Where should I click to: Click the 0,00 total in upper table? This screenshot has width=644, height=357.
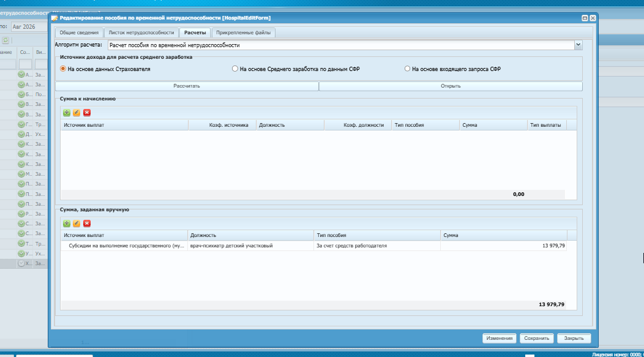(519, 194)
